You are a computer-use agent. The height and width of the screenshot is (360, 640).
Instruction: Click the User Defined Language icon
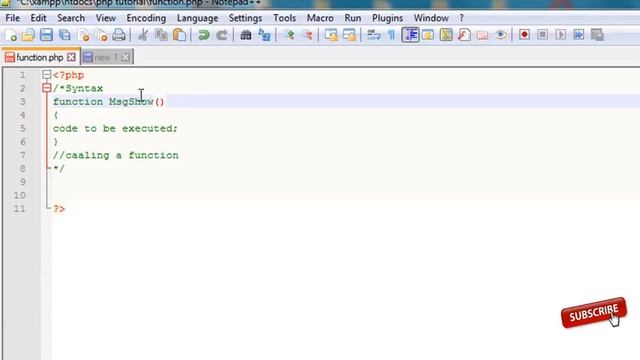click(428, 35)
